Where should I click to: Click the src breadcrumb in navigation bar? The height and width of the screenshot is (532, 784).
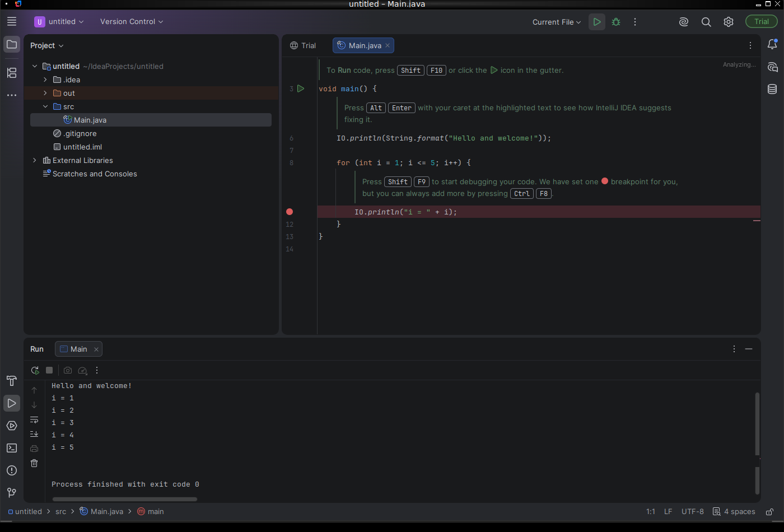(61, 511)
